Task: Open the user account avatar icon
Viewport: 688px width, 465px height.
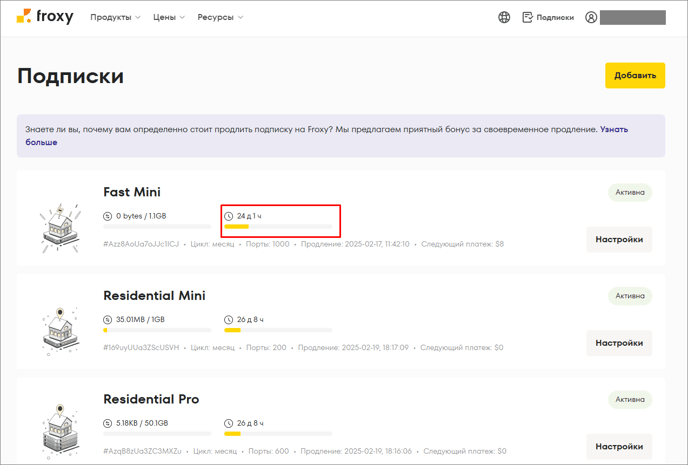Action: [x=591, y=17]
